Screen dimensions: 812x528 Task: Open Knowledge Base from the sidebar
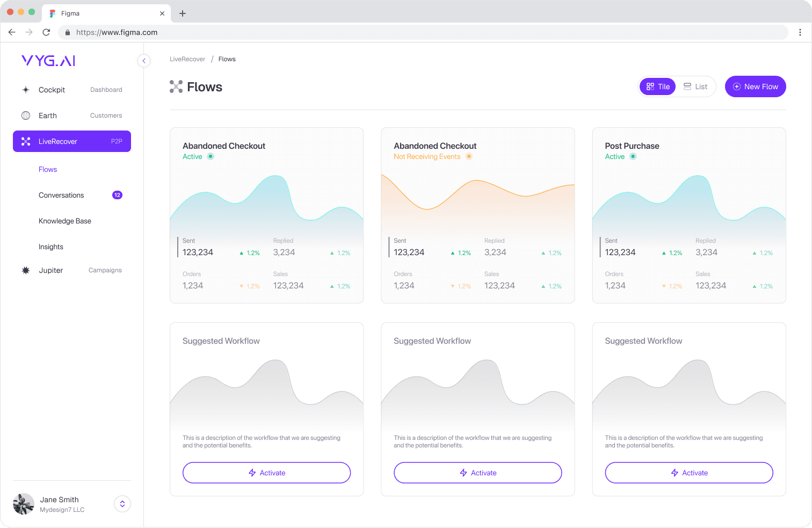[x=64, y=221]
